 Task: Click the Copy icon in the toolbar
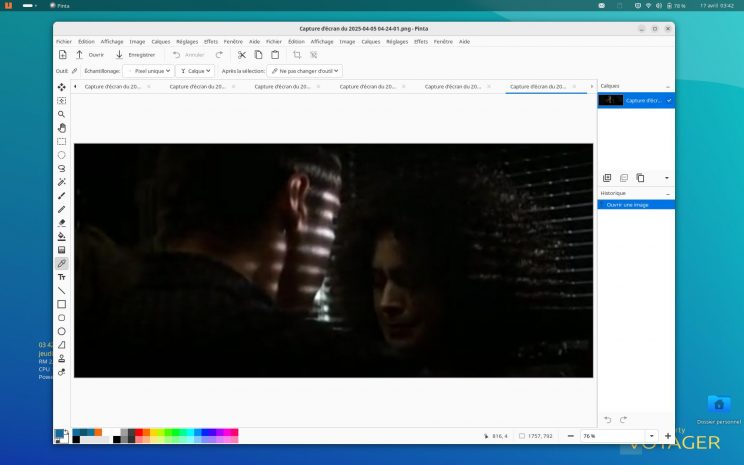pyautogui.click(x=259, y=55)
